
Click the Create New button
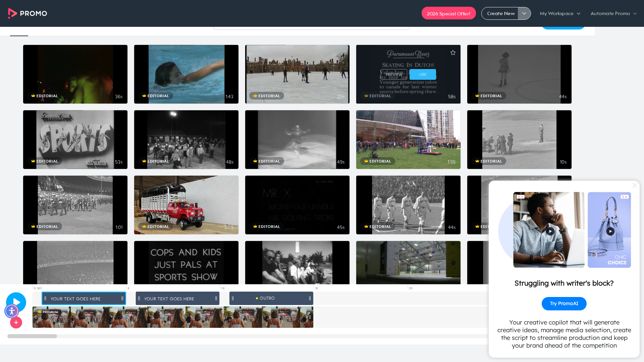coord(500,13)
